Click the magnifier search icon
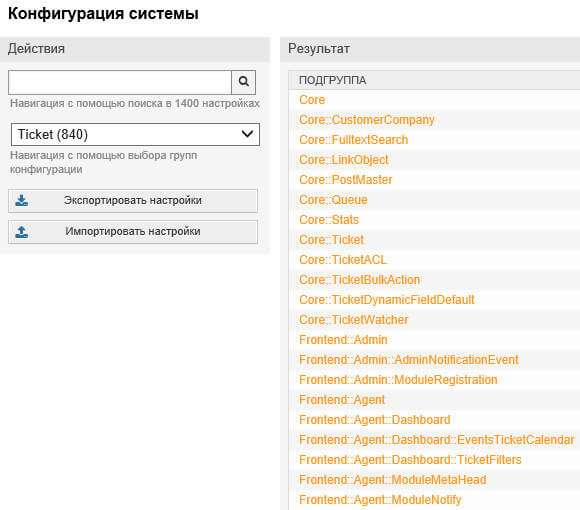Image resolution: width=580 pixels, height=510 pixels. coord(243,82)
